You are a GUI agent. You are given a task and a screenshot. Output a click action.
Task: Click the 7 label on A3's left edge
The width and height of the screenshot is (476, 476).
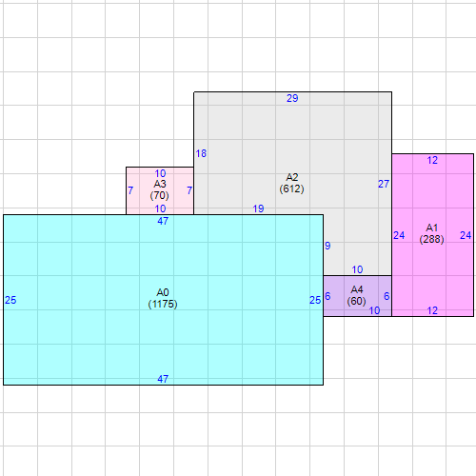point(130,190)
